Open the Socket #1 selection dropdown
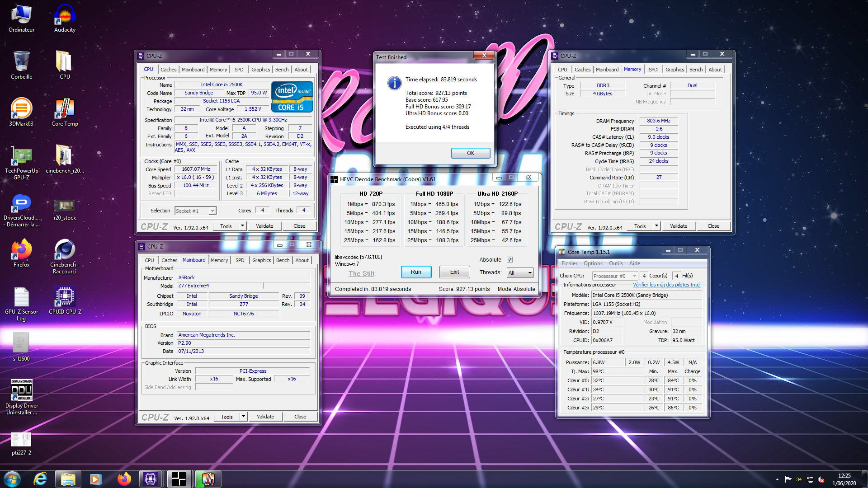868x488 pixels. tap(195, 211)
